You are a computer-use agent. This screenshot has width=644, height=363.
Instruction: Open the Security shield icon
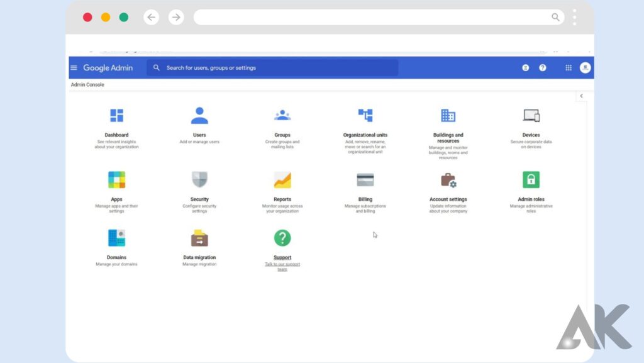(199, 179)
